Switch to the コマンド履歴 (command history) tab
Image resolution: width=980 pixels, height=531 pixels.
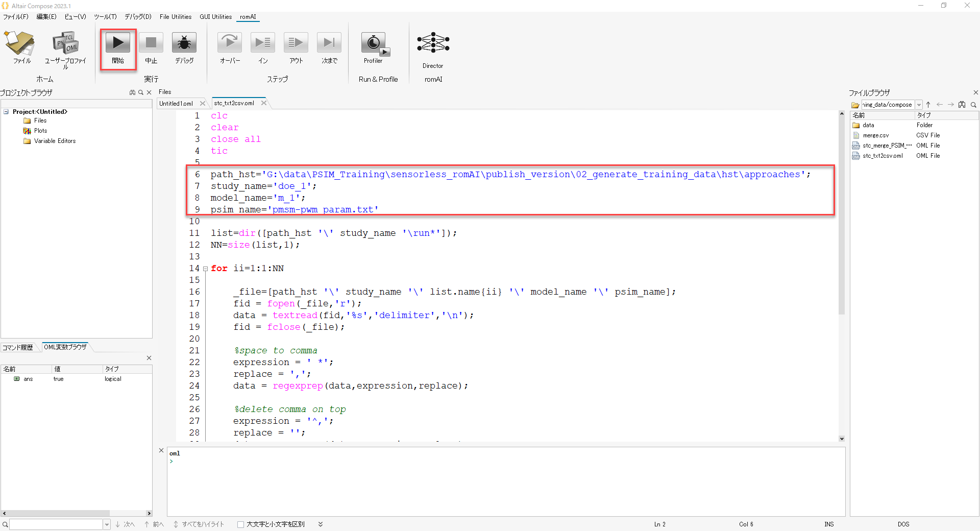[18, 347]
